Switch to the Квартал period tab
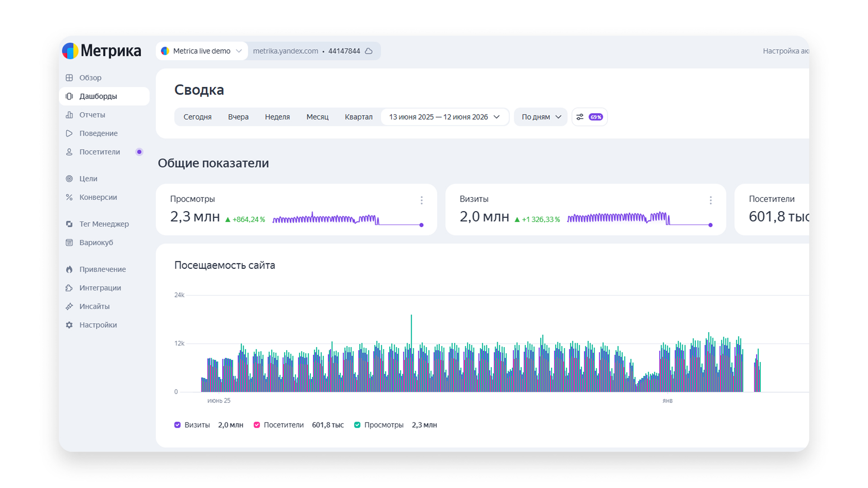868x488 pixels. coord(359,117)
